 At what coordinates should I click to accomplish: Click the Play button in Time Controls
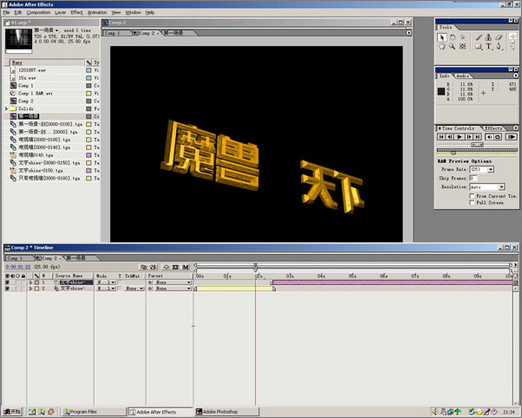point(460,137)
